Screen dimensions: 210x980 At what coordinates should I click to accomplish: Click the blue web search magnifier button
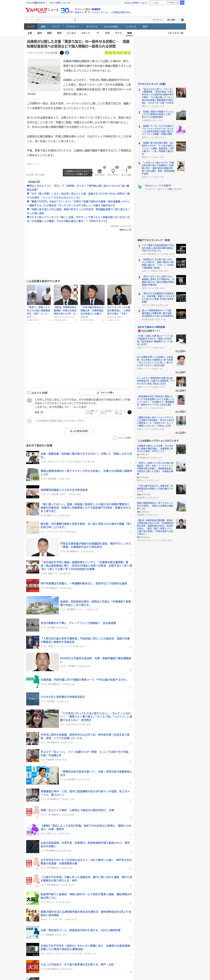pos(182,3)
